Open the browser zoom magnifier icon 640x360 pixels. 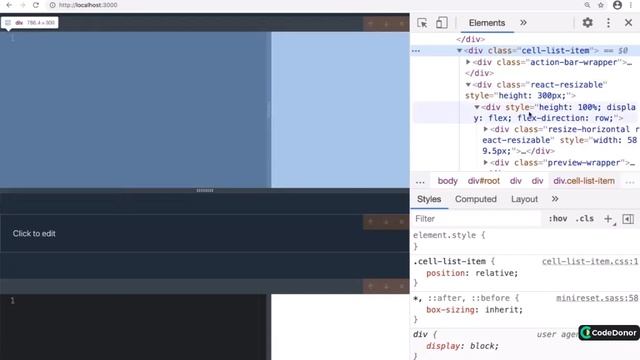pos(587,5)
